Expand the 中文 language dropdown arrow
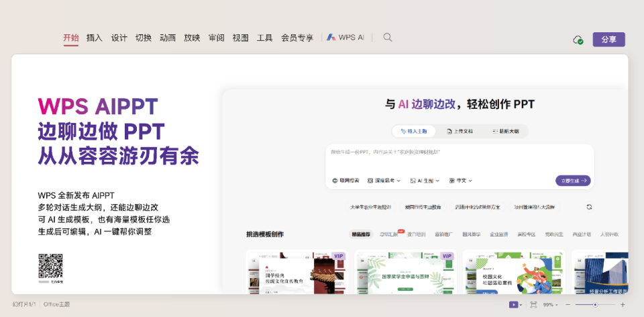The height and width of the screenshot is (317, 644). (x=471, y=181)
